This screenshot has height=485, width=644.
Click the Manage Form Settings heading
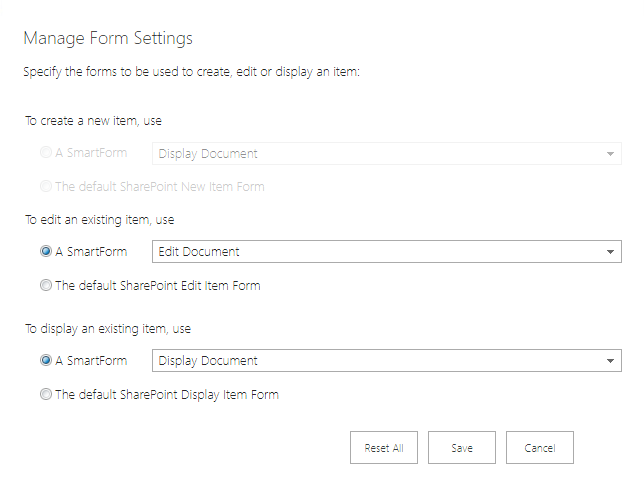[x=108, y=39]
